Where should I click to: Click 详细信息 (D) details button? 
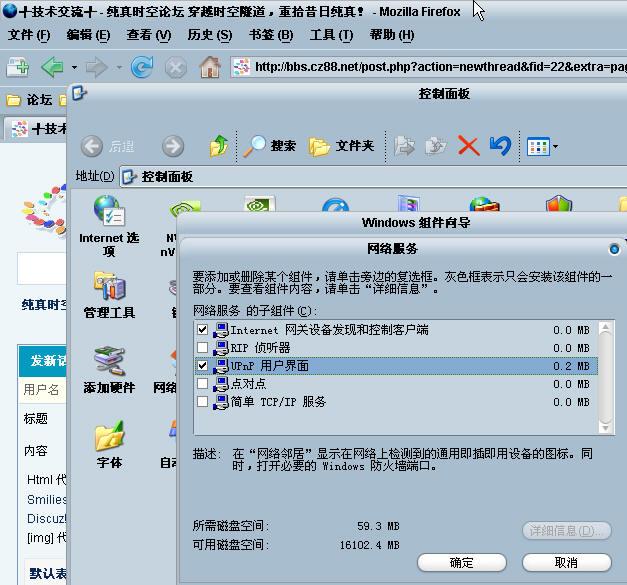567,531
